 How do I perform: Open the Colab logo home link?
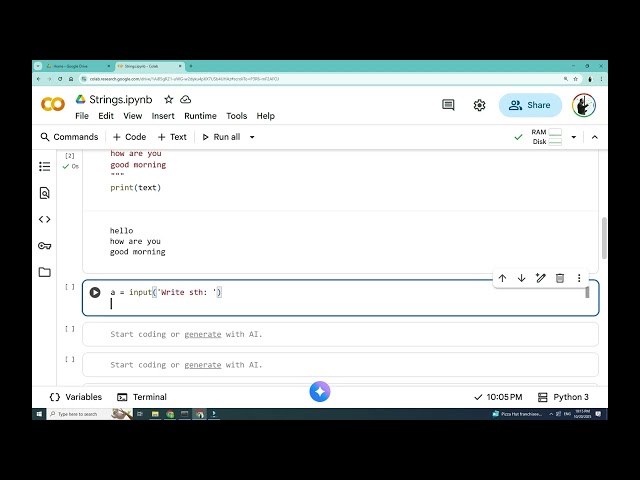[53, 104]
